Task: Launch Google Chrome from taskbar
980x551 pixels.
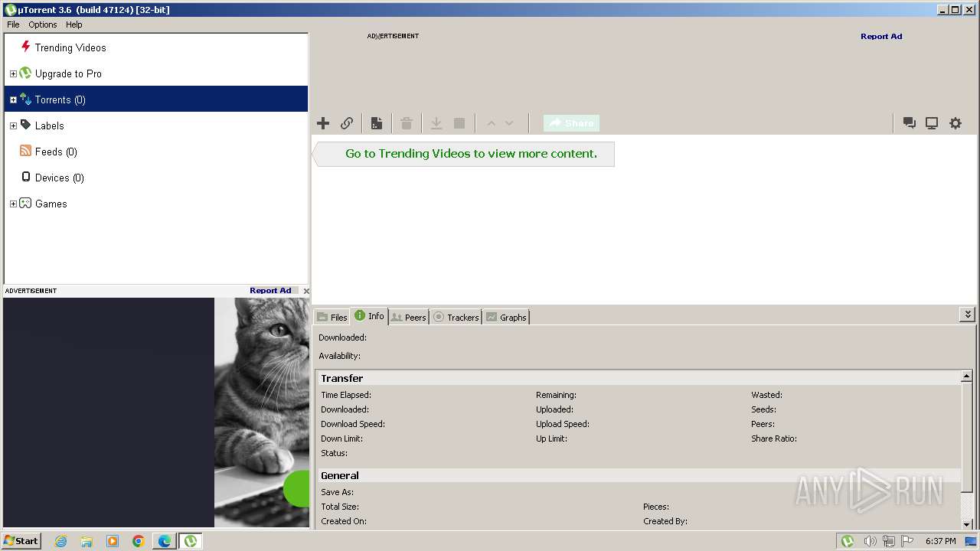Action: pos(139,541)
